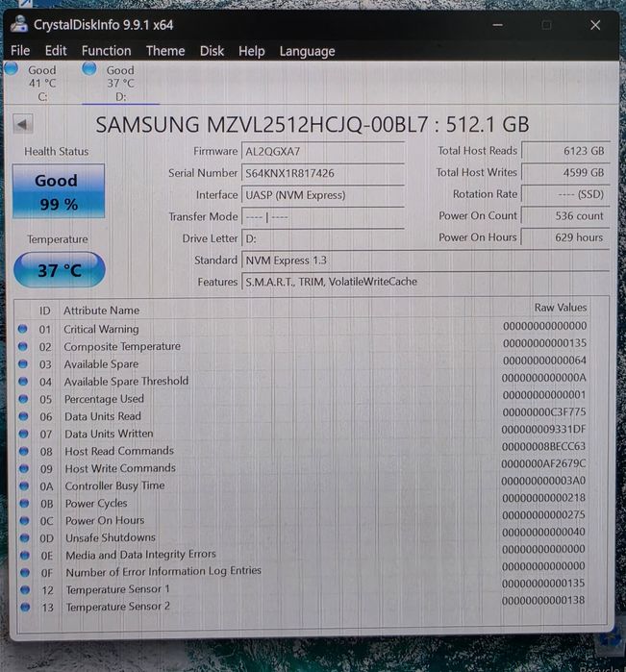The height and width of the screenshot is (672, 626).
Task: Click status dot for Composite Temperature row
Action: (x=23, y=346)
